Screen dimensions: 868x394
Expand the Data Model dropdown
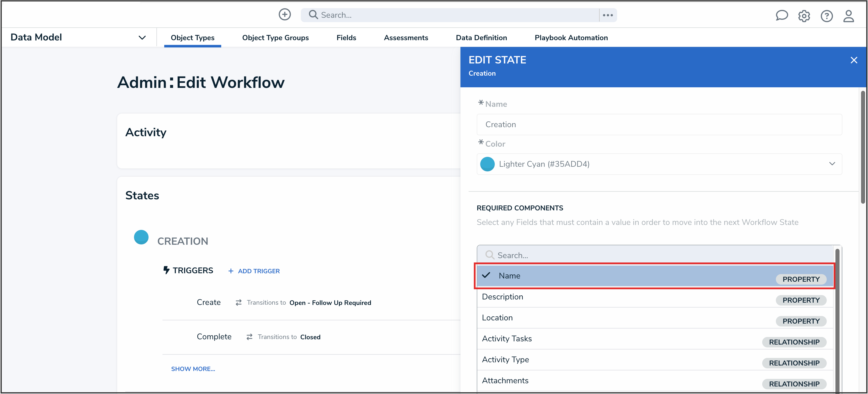pos(142,38)
